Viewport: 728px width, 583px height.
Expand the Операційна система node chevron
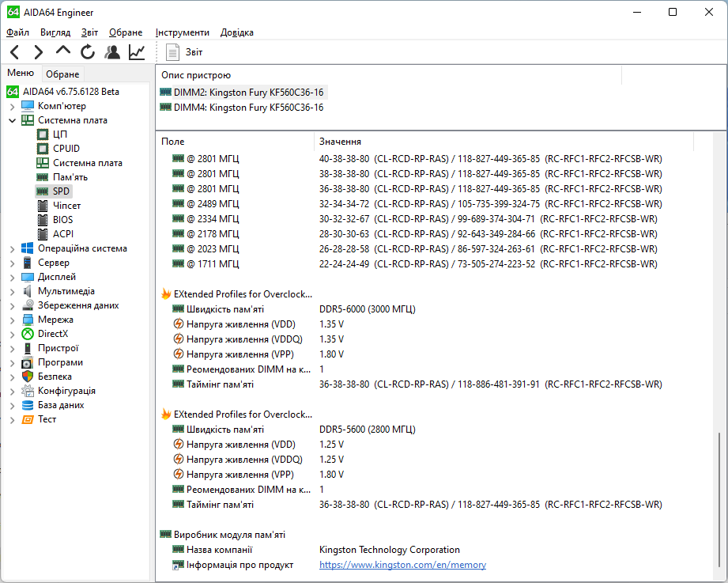click(x=12, y=249)
